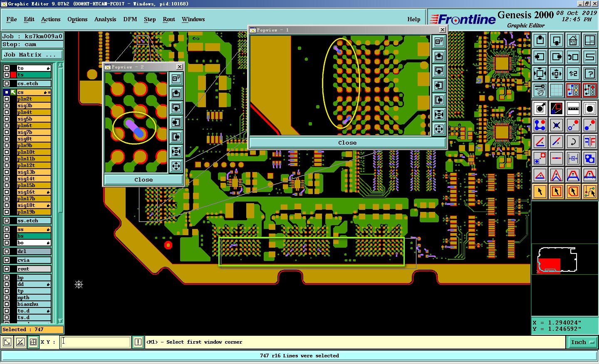
Task: Click the home view icon
Action: click(x=573, y=41)
